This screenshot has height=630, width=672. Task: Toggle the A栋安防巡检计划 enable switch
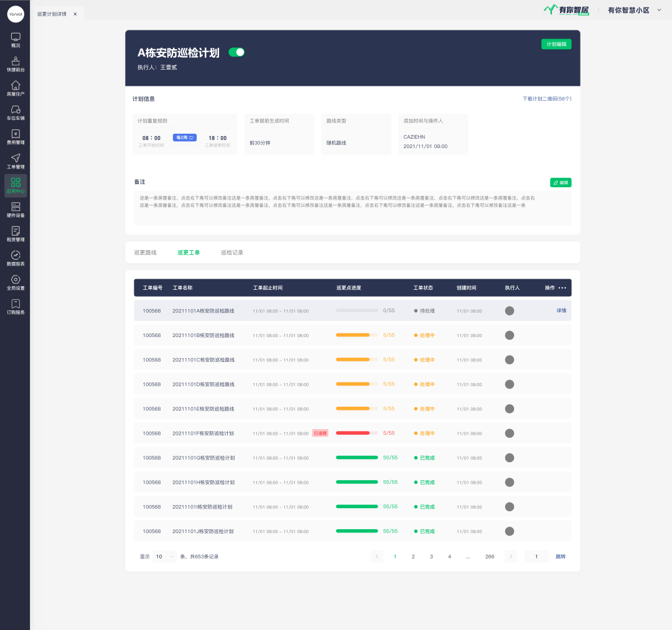236,52
